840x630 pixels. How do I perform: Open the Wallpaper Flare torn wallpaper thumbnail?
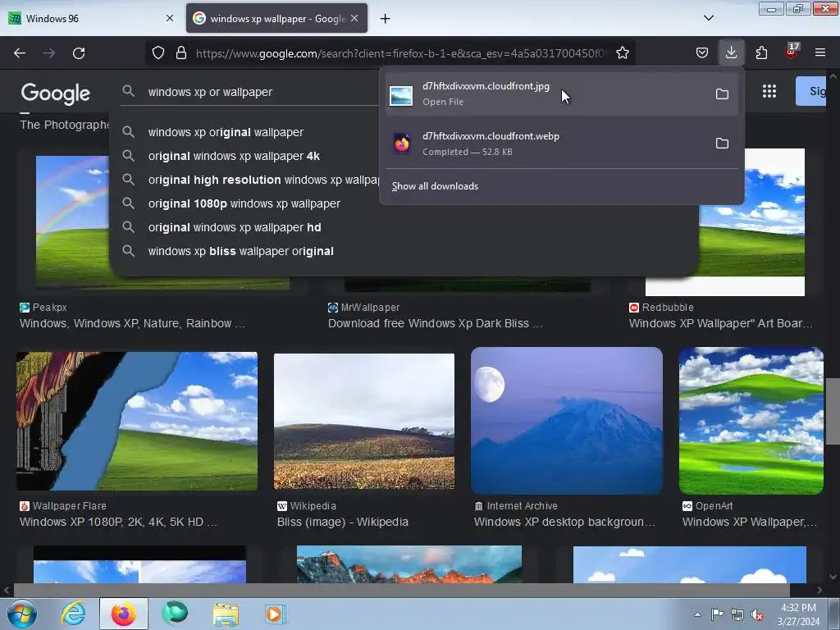pyautogui.click(x=137, y=421)
